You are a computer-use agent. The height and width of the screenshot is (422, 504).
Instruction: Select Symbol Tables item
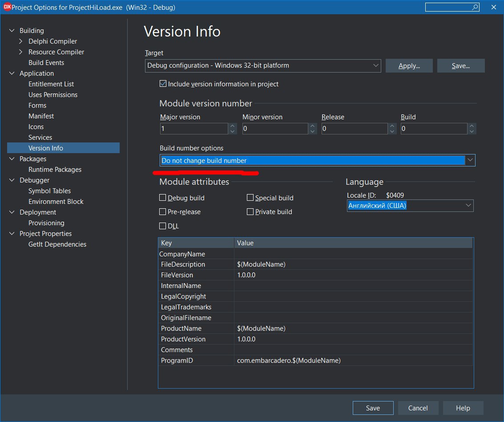click(x=49, y=191)
